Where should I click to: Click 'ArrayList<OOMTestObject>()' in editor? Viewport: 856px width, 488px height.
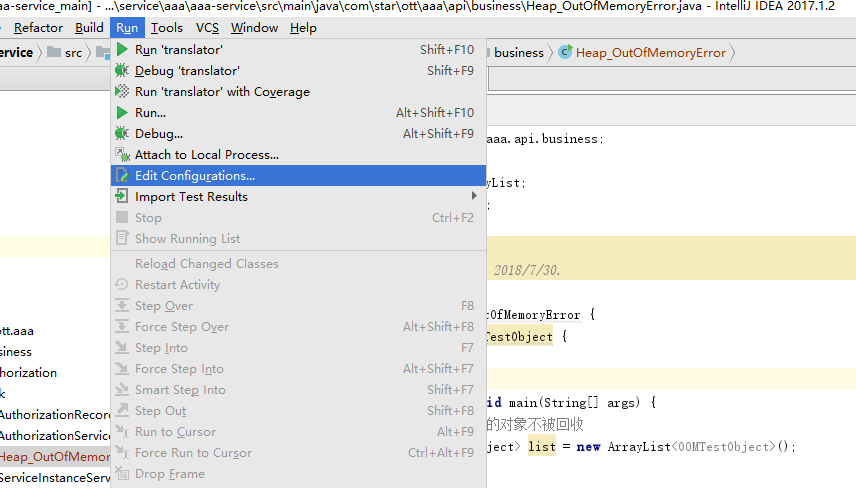pyautogui.click(x=698, y=447)
